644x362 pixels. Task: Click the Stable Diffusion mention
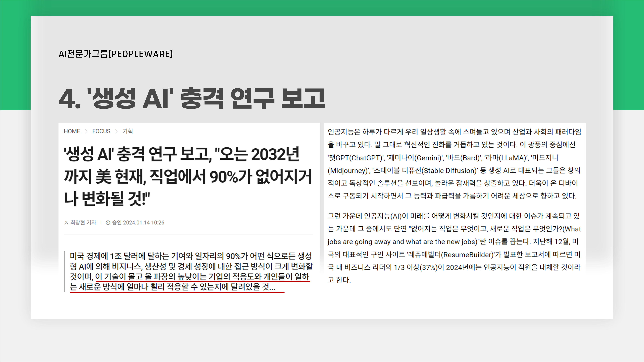coord(450,171)
